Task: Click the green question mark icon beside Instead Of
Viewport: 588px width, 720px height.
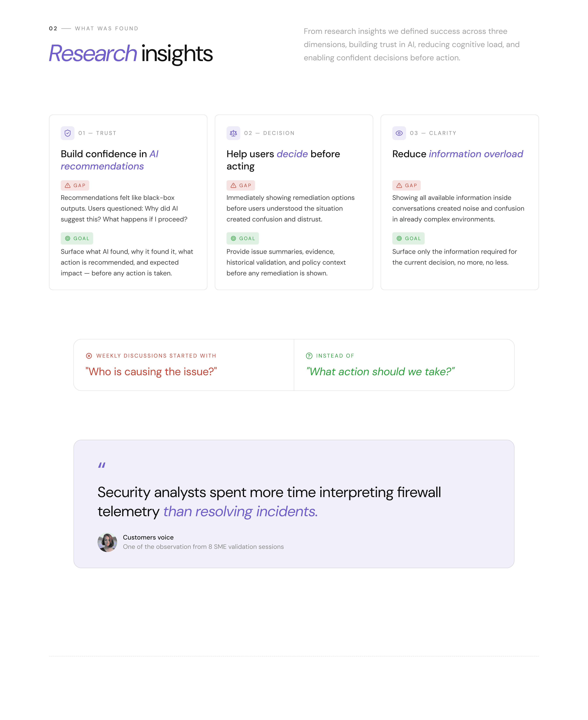Action: pos(309,356)
